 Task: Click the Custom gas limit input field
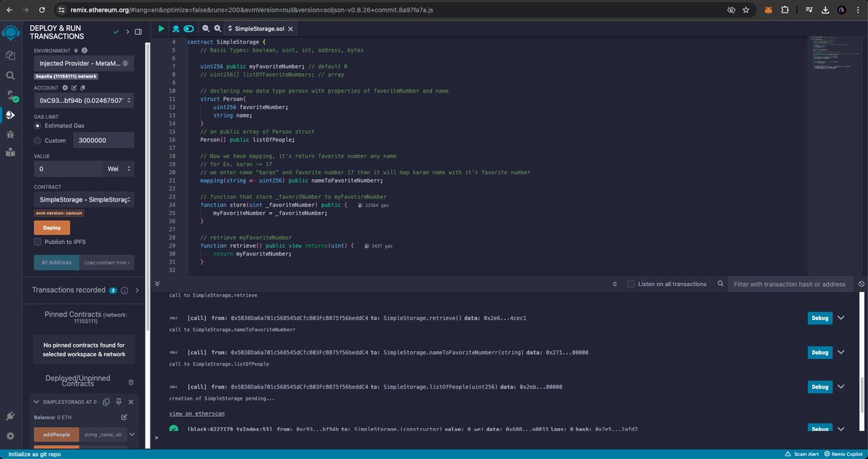[x=103, y=140]
